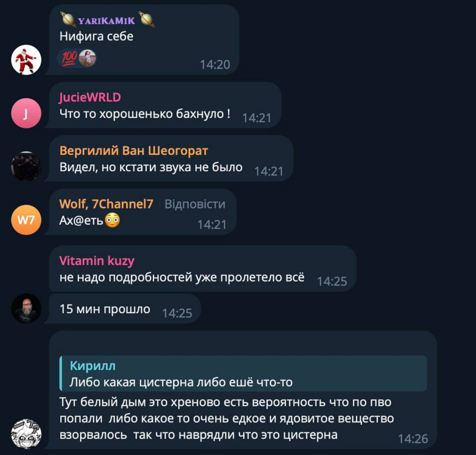This screenshot has height=455, width=476.
Task: Jump to Кирилл's quoted message
Action: coord(243,373)
